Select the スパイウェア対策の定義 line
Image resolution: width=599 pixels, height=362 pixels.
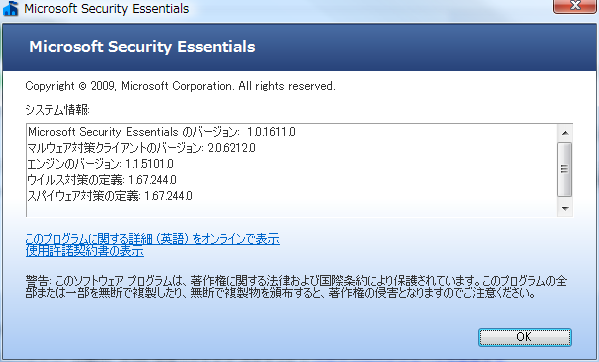pyautogui.click(x=110, y=196)
